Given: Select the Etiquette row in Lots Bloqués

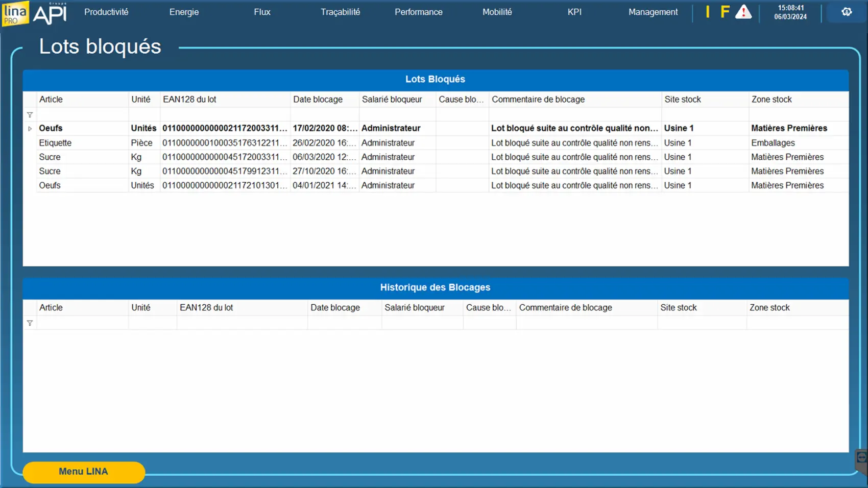Looking at the screenshot, I should pyautogui.click(x=55, y=143).
